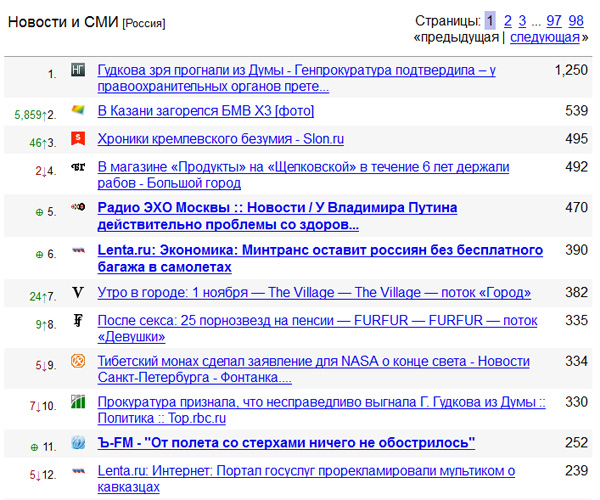Click the favicon beside the Гудкова Генпрокуратура headline

click(78, 71)
